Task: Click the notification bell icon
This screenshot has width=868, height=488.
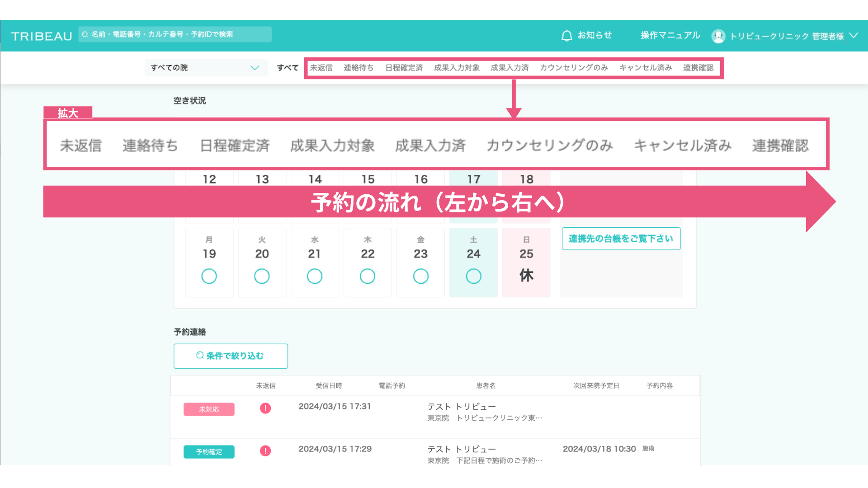Action: (x=566, y=36)
